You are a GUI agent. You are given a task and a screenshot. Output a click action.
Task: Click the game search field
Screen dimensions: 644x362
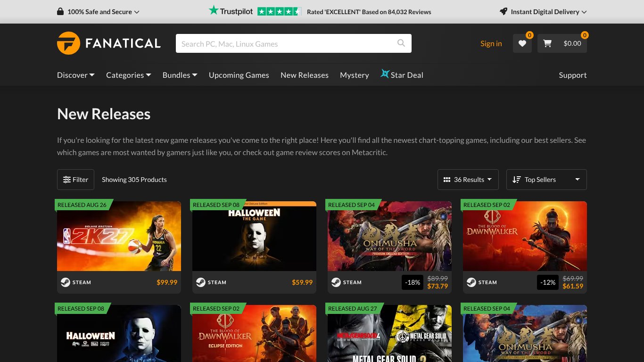pos(294,43)
